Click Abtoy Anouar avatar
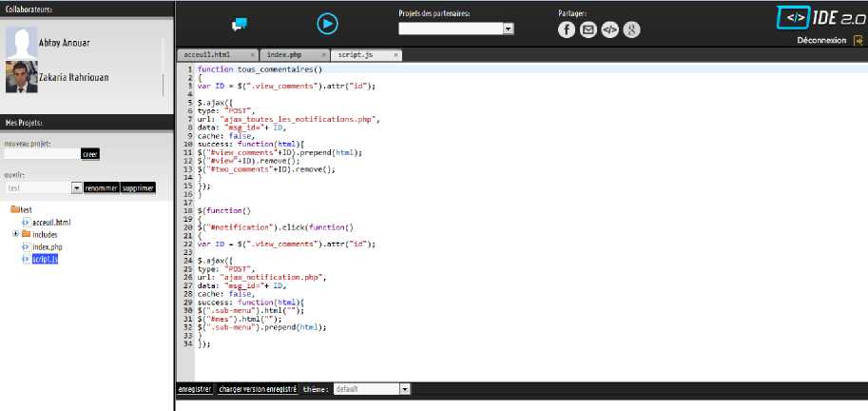 (x=22, y=43)
